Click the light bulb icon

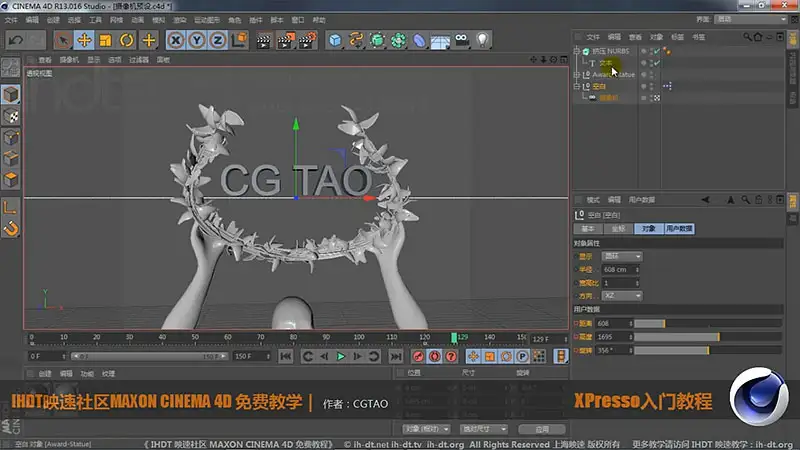pyautogui.click(x=482, y=40)
